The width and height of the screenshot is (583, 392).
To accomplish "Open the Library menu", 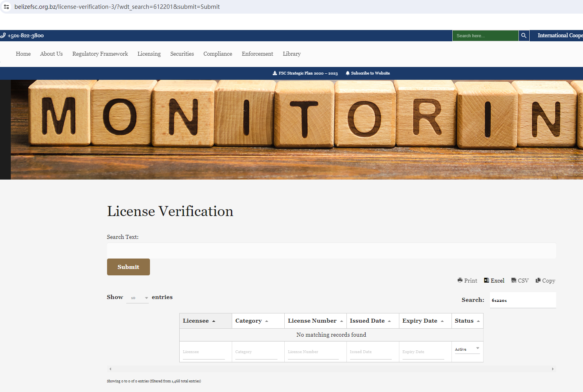I will [291, 54].
